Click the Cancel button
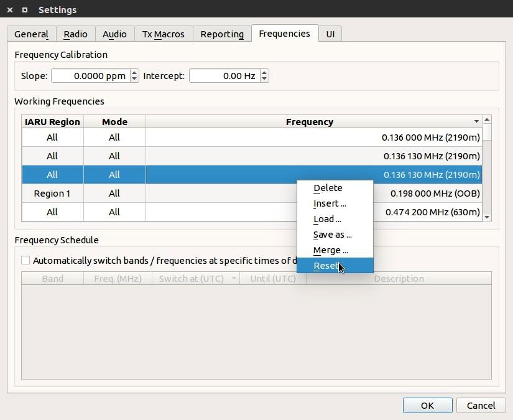The height and width of the screenshot is (420, 513). (481, 405)
